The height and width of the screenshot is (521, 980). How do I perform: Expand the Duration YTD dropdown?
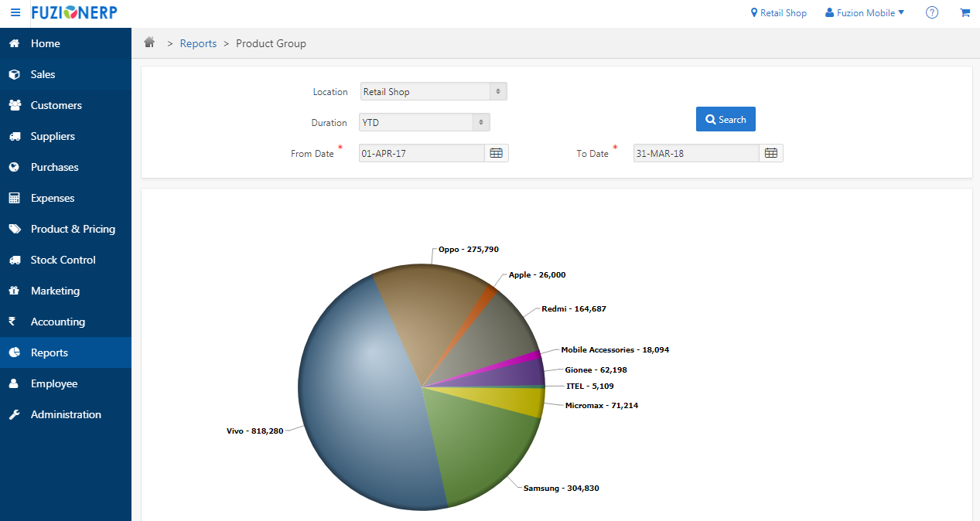[424, 123]
